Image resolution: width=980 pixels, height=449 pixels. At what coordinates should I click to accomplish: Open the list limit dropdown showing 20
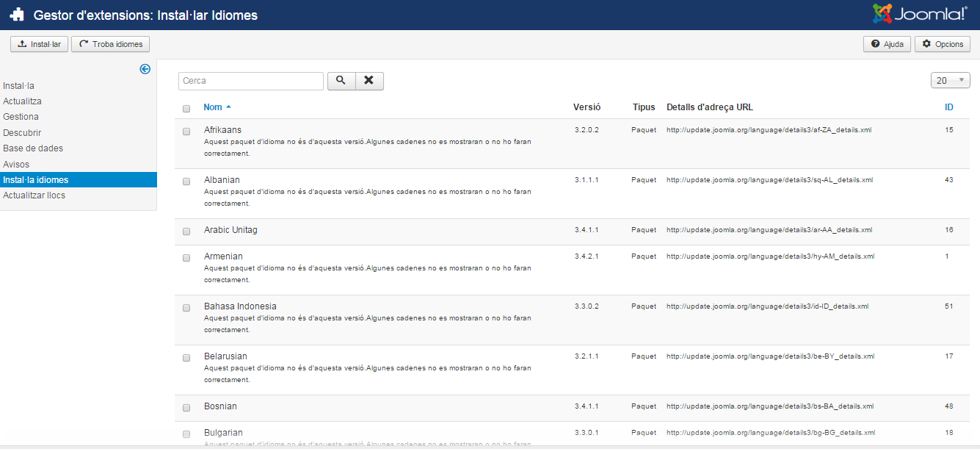950,81
